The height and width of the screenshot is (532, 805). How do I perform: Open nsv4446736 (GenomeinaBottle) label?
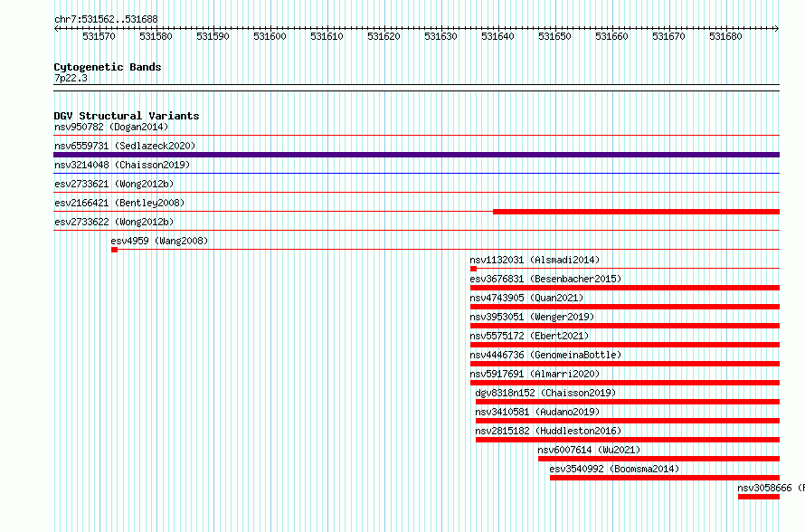tap(545, 355)
